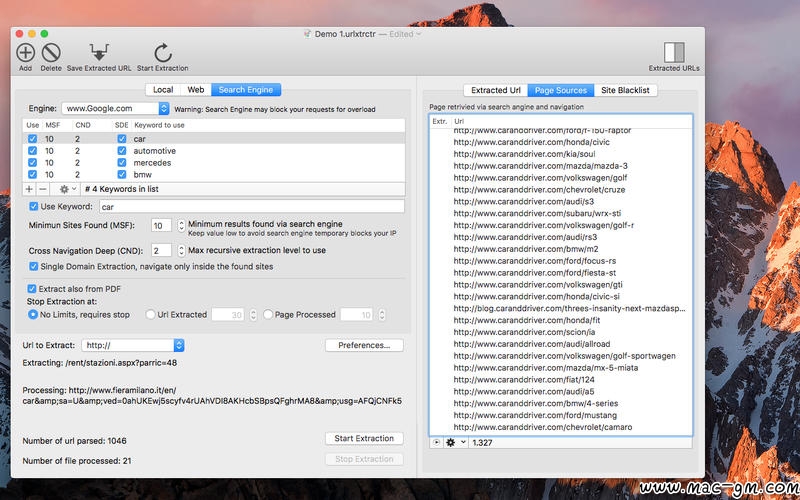This screenshot has width=800, height=500.
Task: Select the caranddriver ford/mustang URL row
Action: tap(561, 415)
